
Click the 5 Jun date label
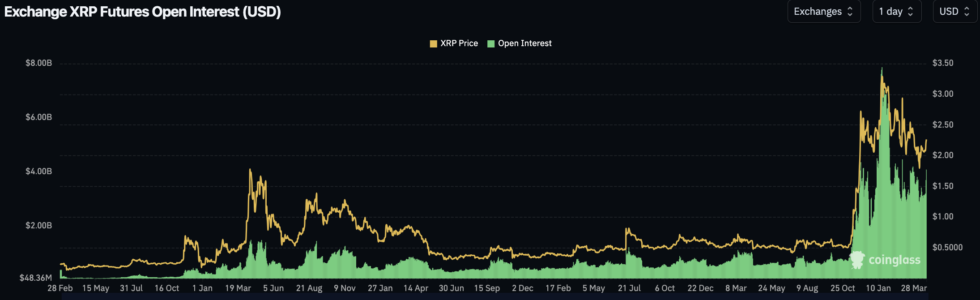(x=273, y=288)
